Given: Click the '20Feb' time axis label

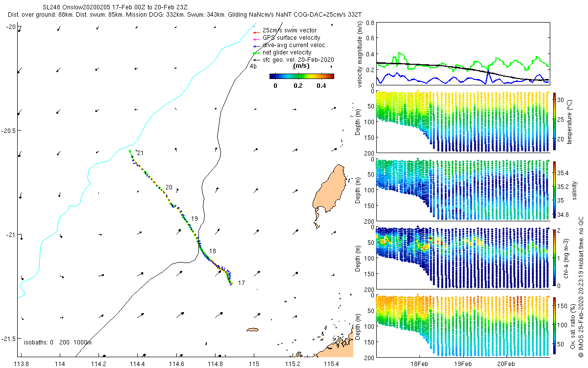Looking at the screenshot, I should (506, 364).
